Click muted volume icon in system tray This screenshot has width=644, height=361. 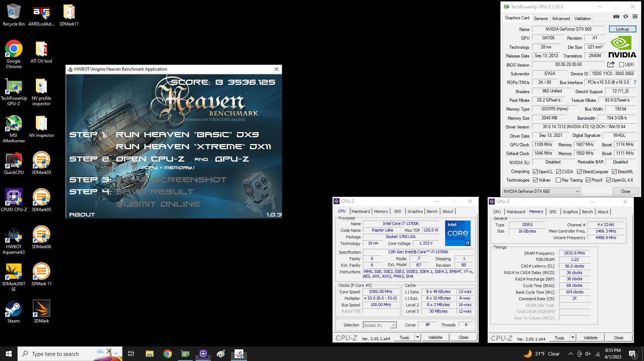click(588, 354)
